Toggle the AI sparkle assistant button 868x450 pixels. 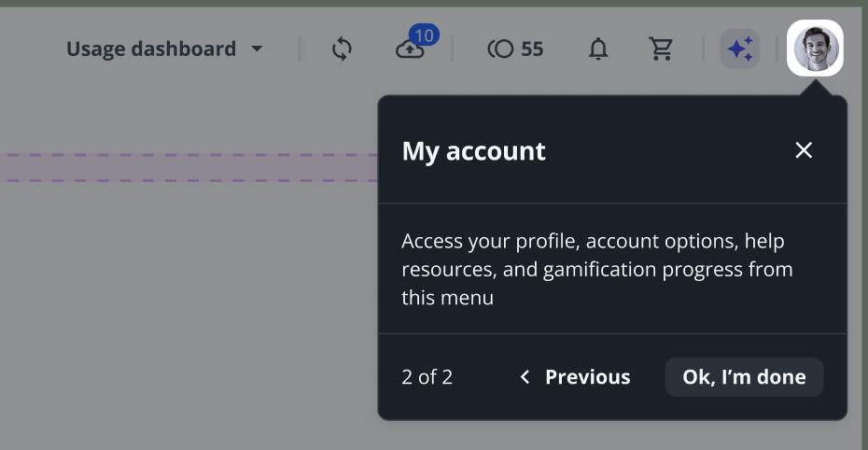(740, 49)
